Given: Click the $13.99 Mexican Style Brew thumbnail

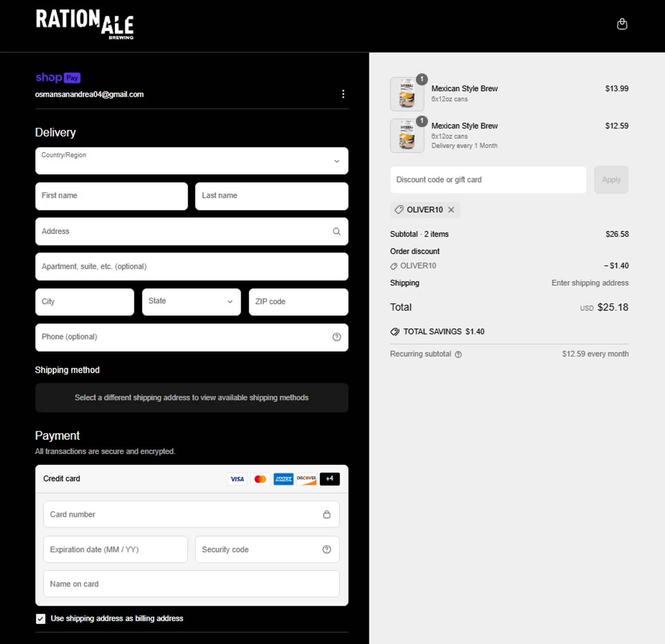Looking at the screenshot, I should 407,94.
